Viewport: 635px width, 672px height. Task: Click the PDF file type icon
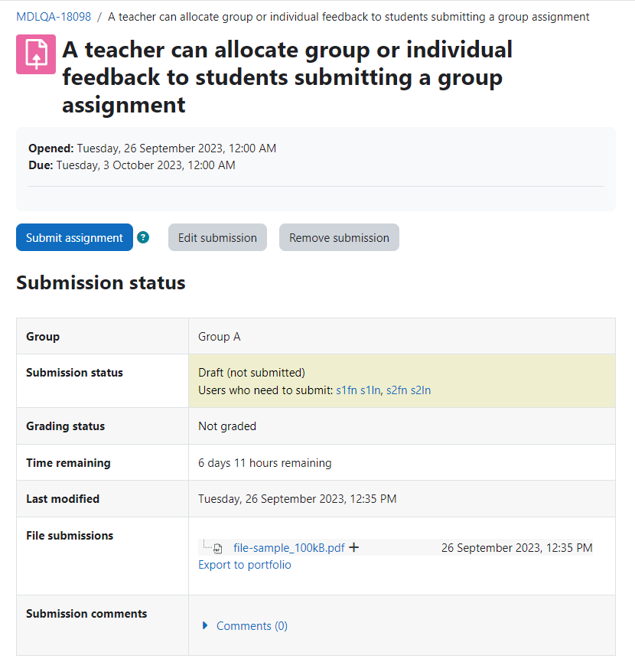pyautogui.click(x=218, y=548)
